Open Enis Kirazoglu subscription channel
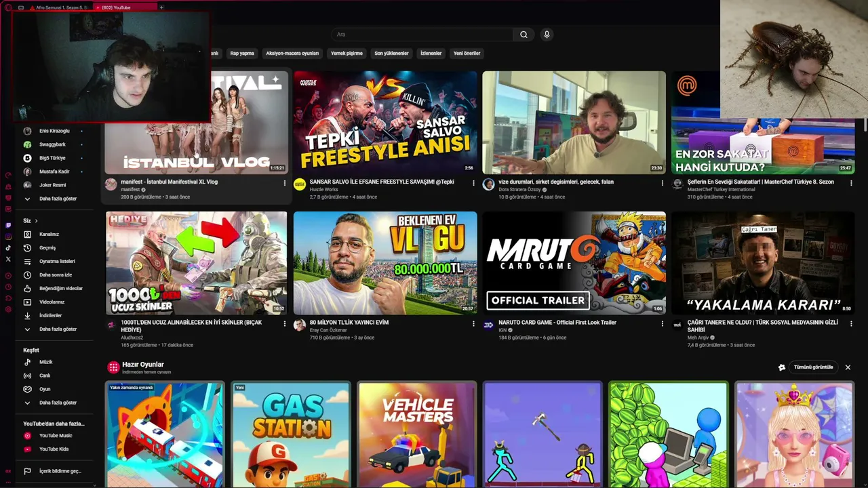Image resolution: width=868 pixels, height=488 pixels. click(x=53, y=131)
